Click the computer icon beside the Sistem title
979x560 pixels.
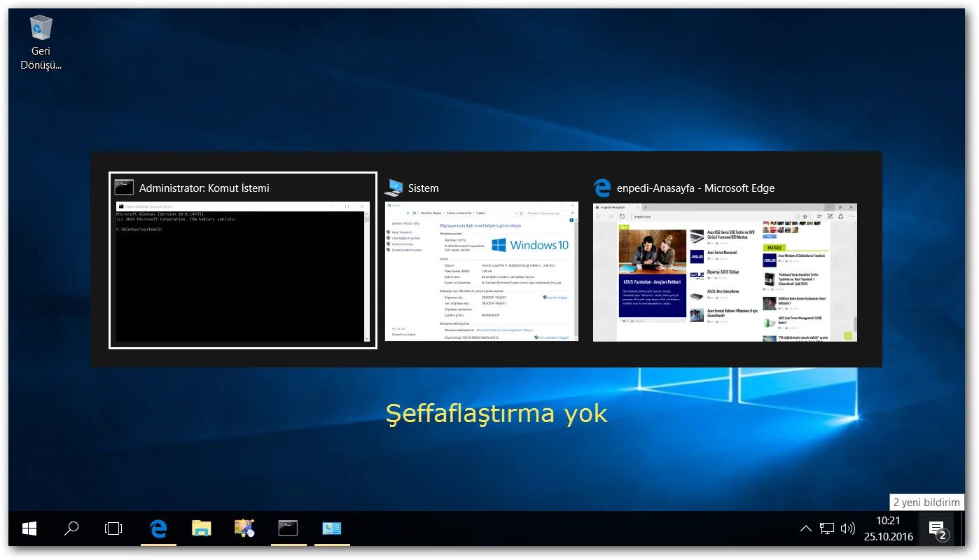tap(394, 188)
